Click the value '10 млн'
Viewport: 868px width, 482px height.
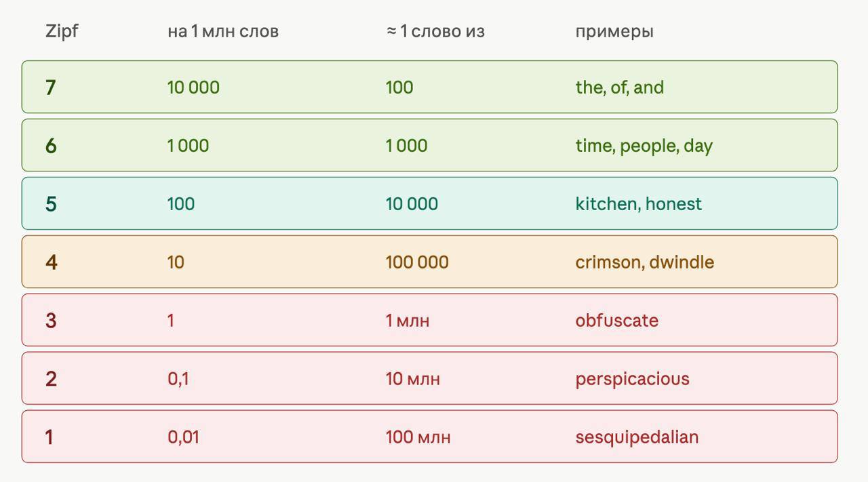tap(413, 379)
